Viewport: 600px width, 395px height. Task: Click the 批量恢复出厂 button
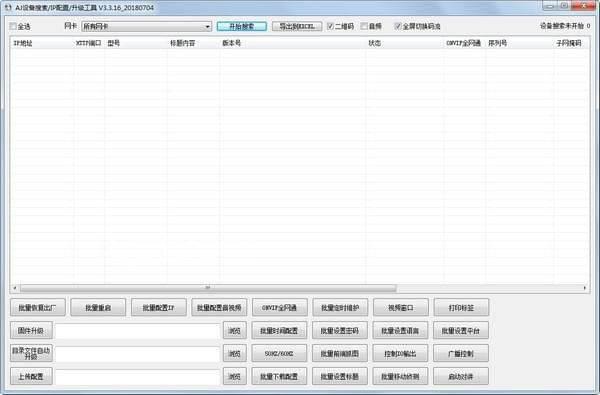pyautogui.click(x=38, y=307)
